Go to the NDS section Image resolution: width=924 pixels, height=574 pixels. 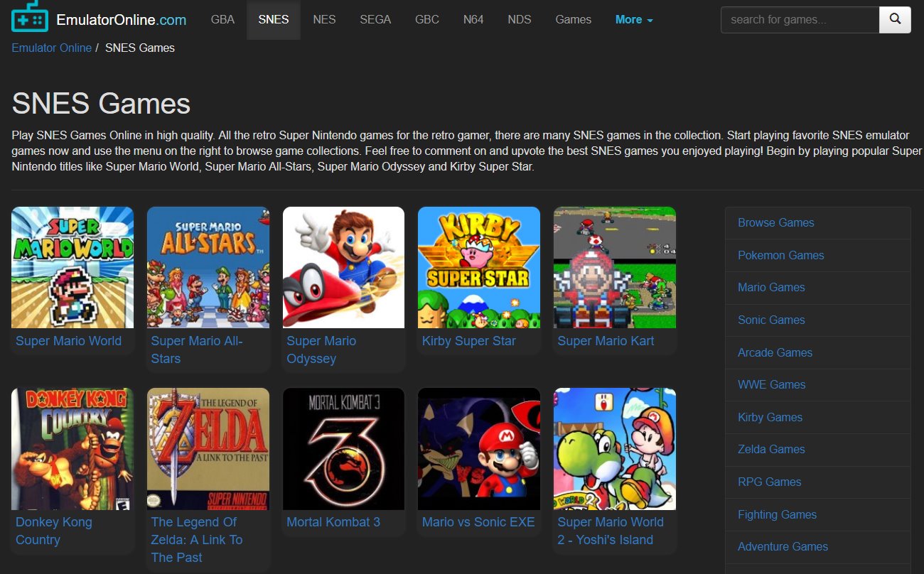[x=520, y=20]
